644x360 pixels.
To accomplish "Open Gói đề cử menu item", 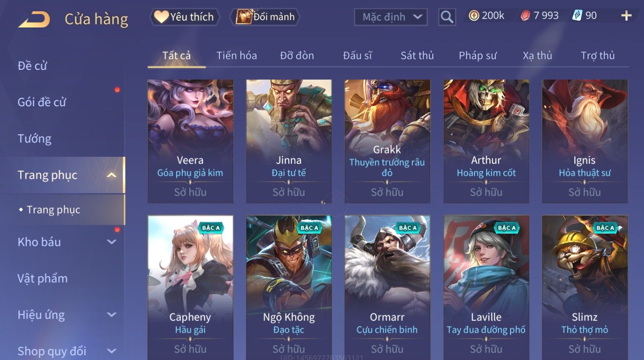I will pos(42,102).
